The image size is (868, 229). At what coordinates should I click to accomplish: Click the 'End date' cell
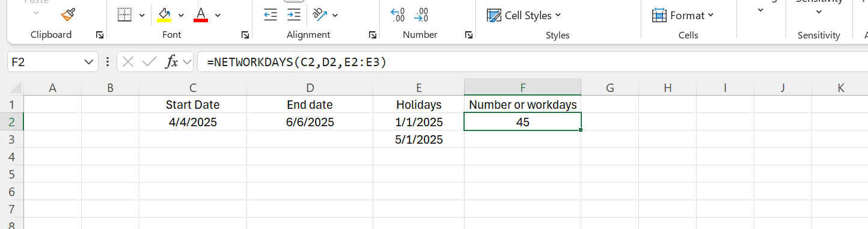(310, 105)
